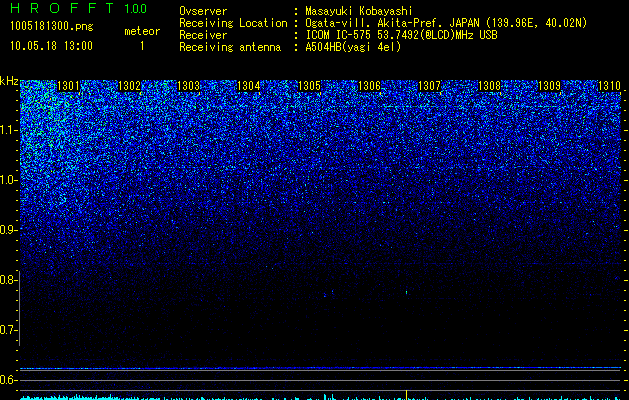
Task: Click the meteor echo dot below the 1307 marker
Action: [x=406, y=292]
